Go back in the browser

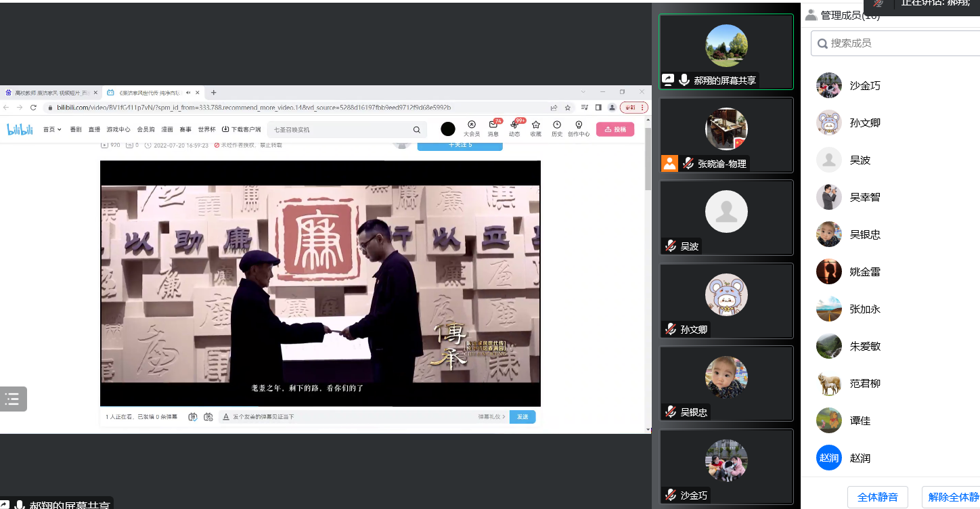point(6,107)
